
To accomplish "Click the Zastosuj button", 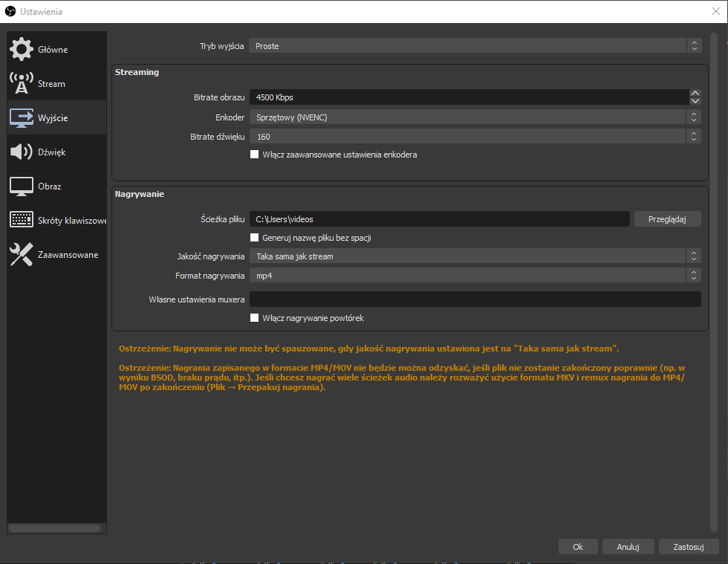I will coord(688,547).
